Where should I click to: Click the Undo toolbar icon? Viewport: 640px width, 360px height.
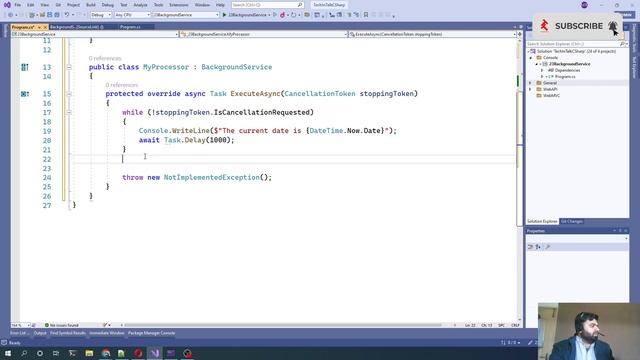[67, 15]
